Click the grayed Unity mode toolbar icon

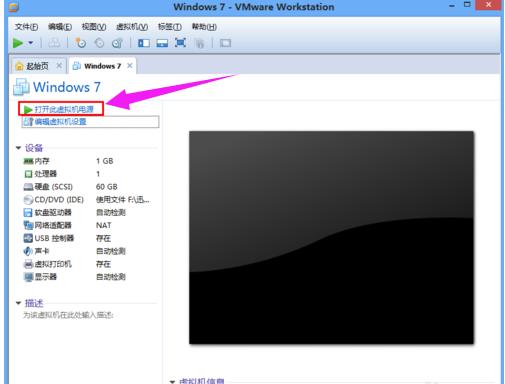[200, 43]
